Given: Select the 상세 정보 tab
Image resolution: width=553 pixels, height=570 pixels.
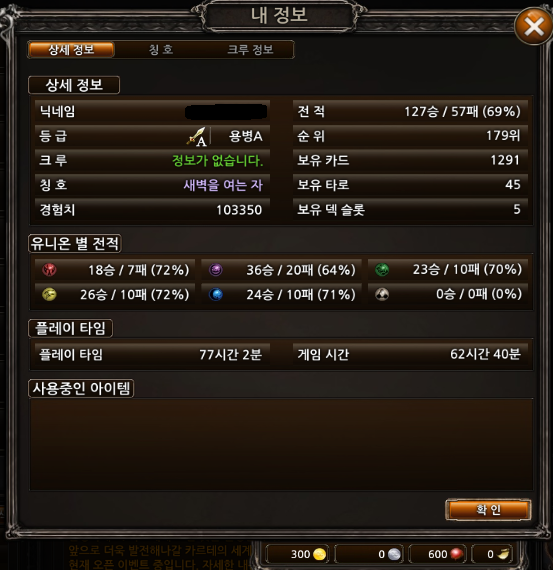Looking at the screenshot, I should (71, 49).
